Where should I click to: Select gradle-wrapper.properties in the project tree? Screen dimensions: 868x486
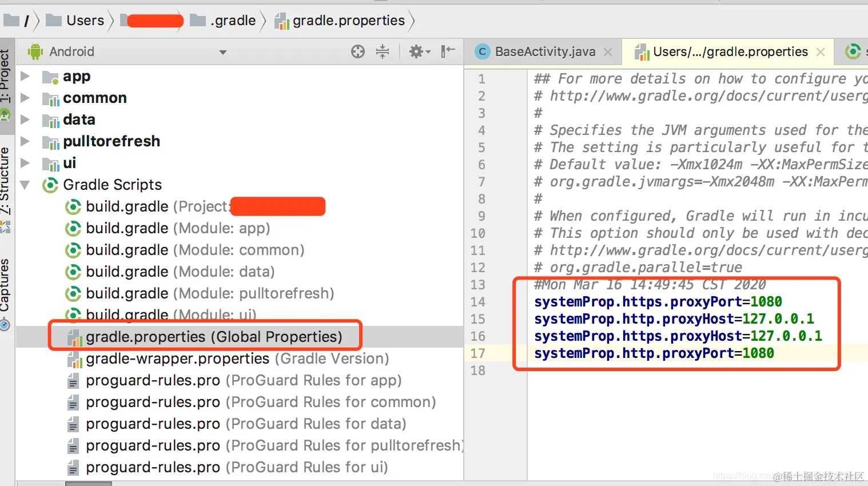pos(177,358)
